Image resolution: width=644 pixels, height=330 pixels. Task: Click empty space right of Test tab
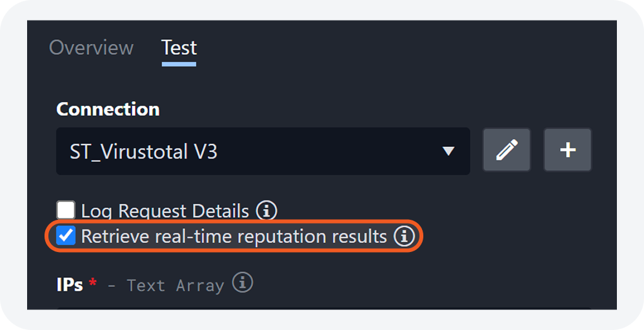point(387,48)
